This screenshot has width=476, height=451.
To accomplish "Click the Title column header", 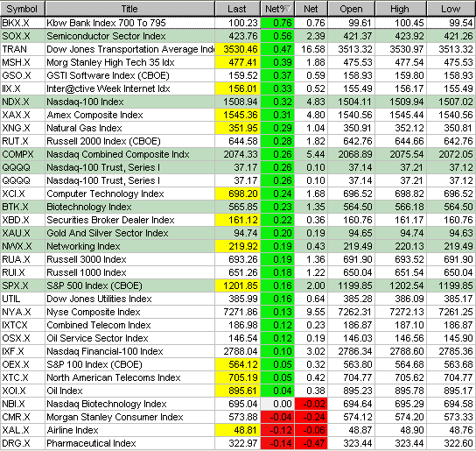I will click(x=129, y=9).
